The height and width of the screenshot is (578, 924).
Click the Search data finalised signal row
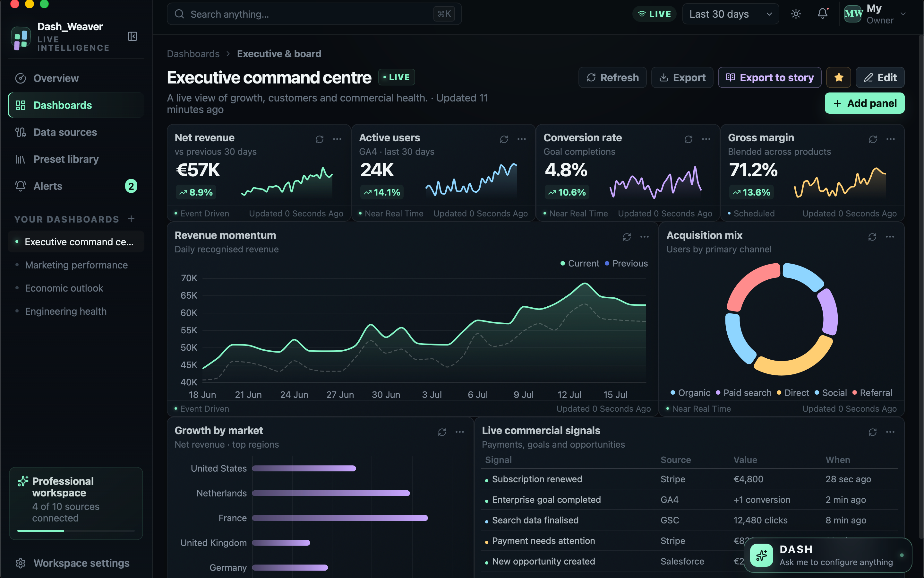[x=689, y=520]
